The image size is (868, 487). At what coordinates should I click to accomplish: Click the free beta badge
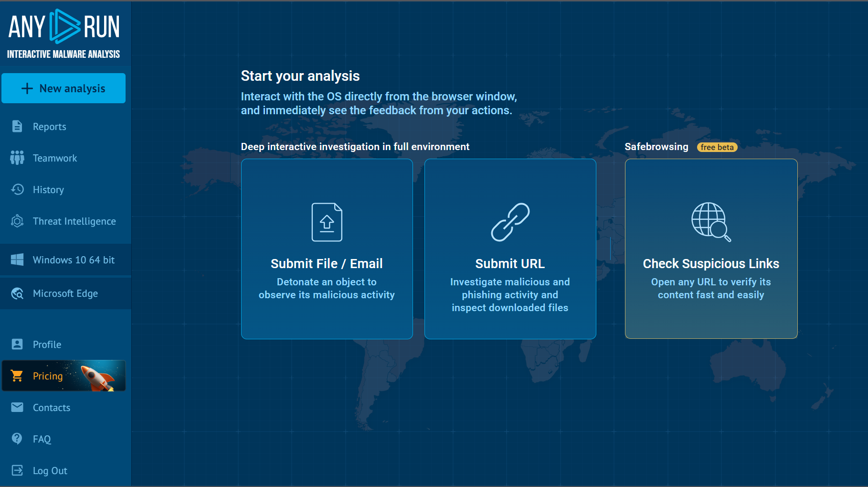(x=717, y=147)
